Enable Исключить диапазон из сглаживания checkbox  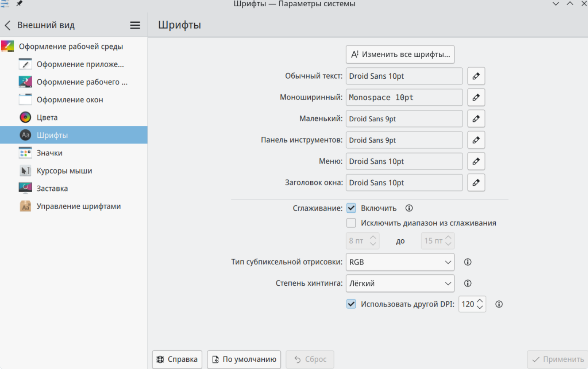[351, 223]
